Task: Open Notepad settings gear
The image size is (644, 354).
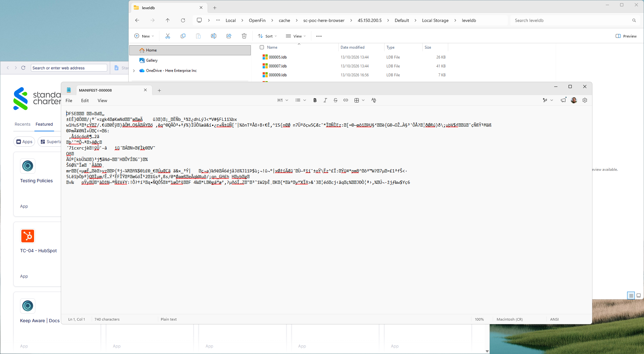Action: coord(585,100)
